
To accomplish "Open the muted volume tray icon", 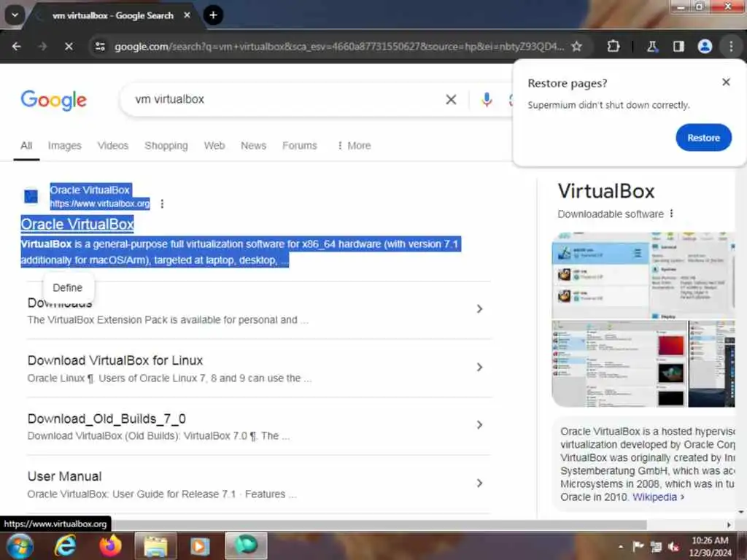I will tap(673, 547).
